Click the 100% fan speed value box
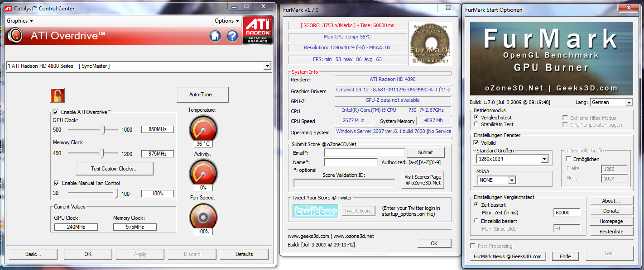This screenshot has width=644, height=270. click(x=157, y=194)
